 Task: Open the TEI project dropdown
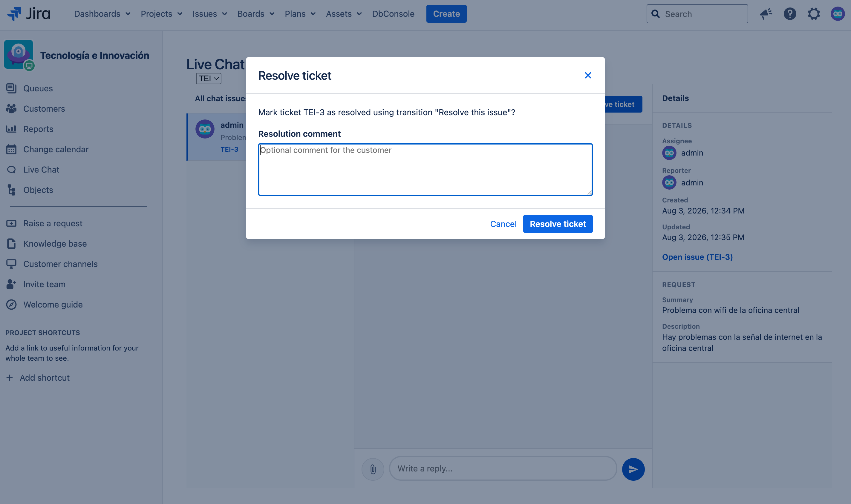[x=208, y=79]
